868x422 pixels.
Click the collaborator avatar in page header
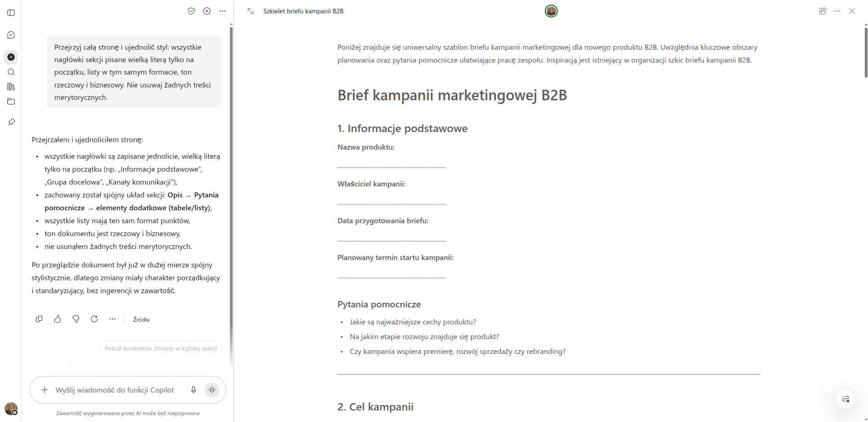(x=551, y=11)
